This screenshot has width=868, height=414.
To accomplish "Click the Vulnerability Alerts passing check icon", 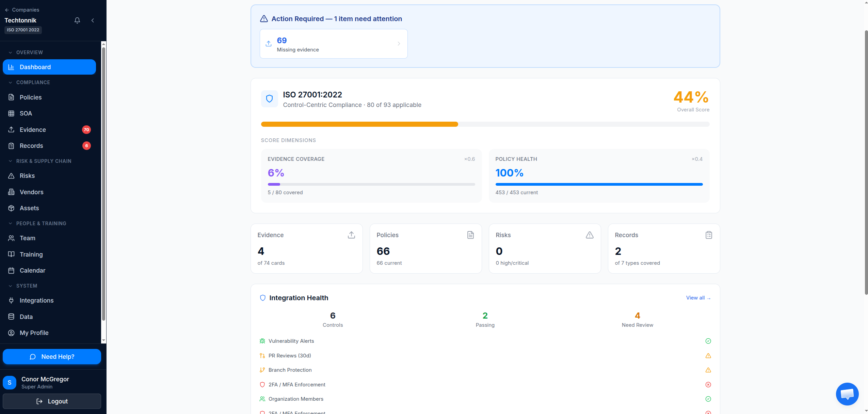I will pos(708,341).
